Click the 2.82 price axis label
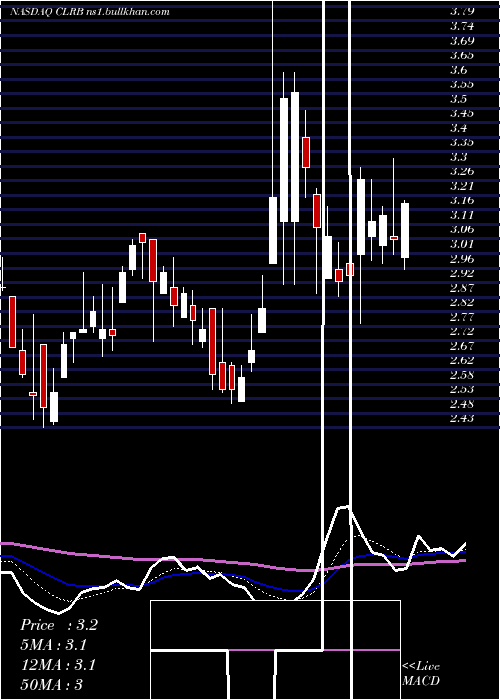The width and height of the screenshot is (500, 700). click(462, 302)
